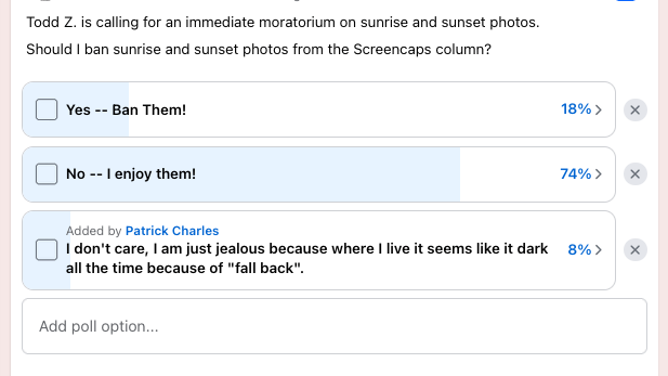The image size is (668, 376).
Task: Open chevron arrow beside 18% result
Action: pos(599,110)
